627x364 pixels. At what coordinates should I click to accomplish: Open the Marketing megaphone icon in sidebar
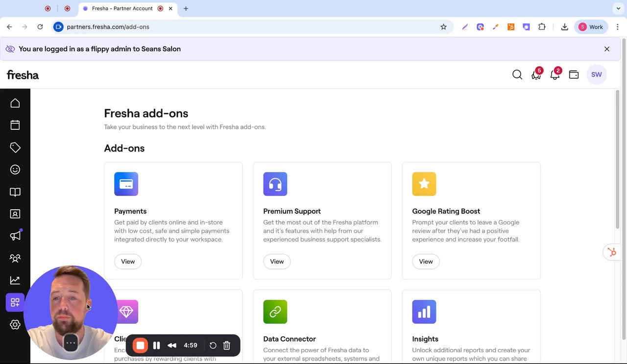[15, 236]
